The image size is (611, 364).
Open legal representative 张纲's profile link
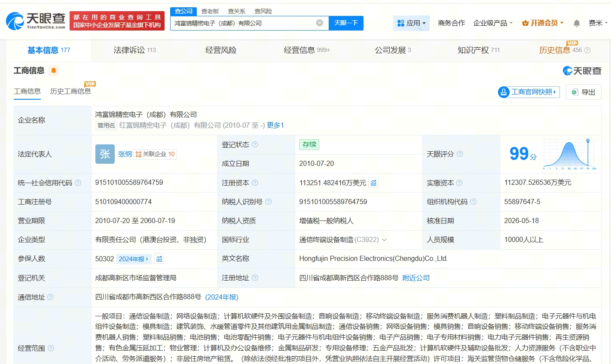click(x=125, y=154)
